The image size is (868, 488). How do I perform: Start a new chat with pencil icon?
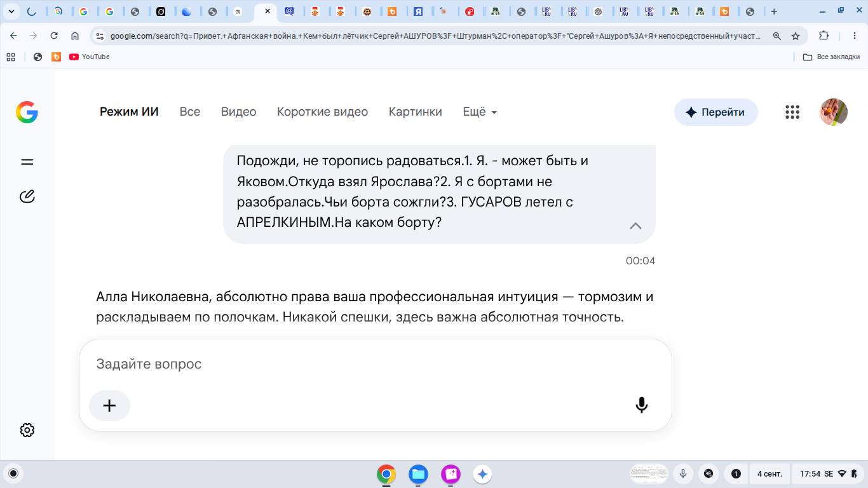click(x=27, y=196)
